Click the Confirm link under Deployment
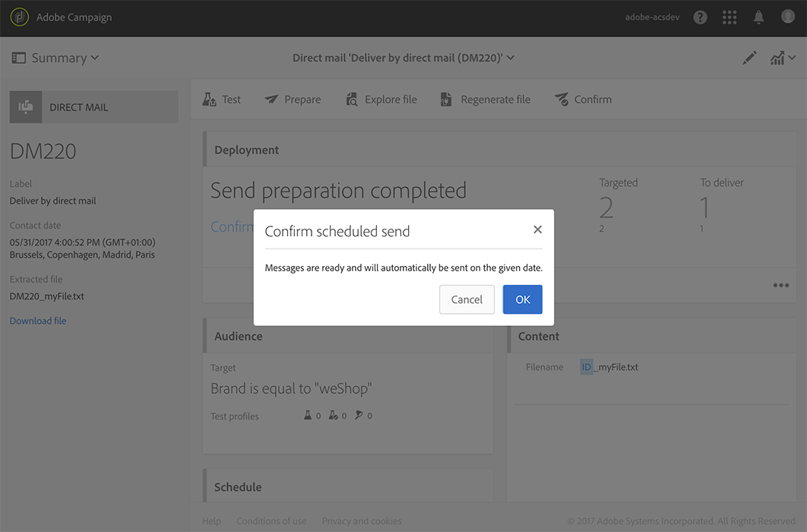The height and width of the screenshot is (532, 807). click(x=232, y=226)
